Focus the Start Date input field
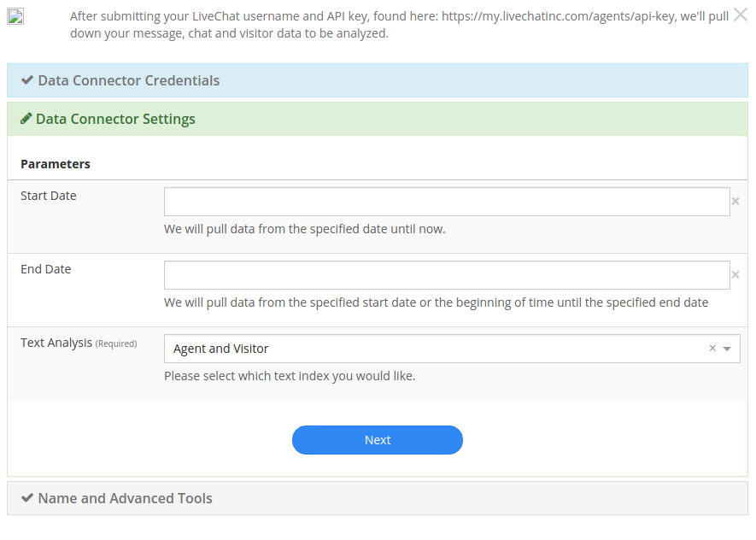Image resolution: width=756 pixels, height=540 pixels. point(447,202)
